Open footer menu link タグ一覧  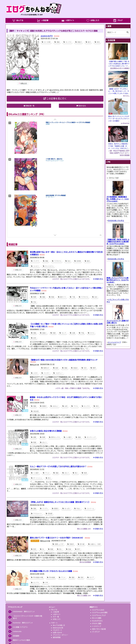[56, 617]
